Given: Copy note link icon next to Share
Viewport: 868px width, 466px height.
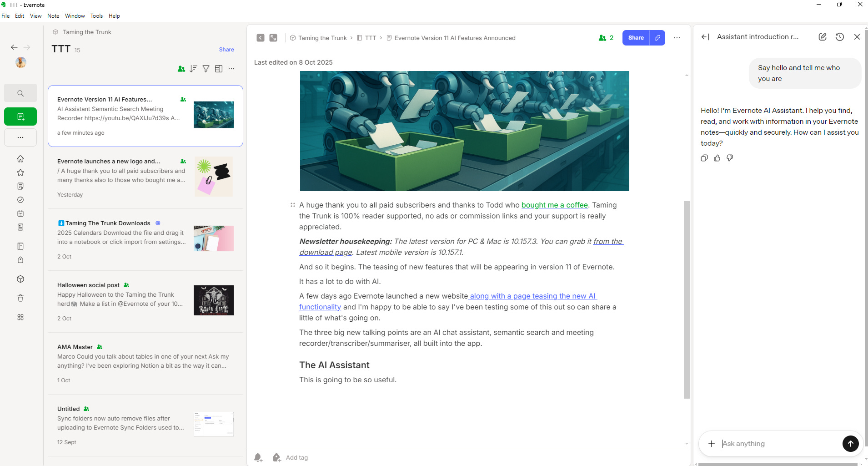Looking at the screenshot, I should (x=657, y=38).
